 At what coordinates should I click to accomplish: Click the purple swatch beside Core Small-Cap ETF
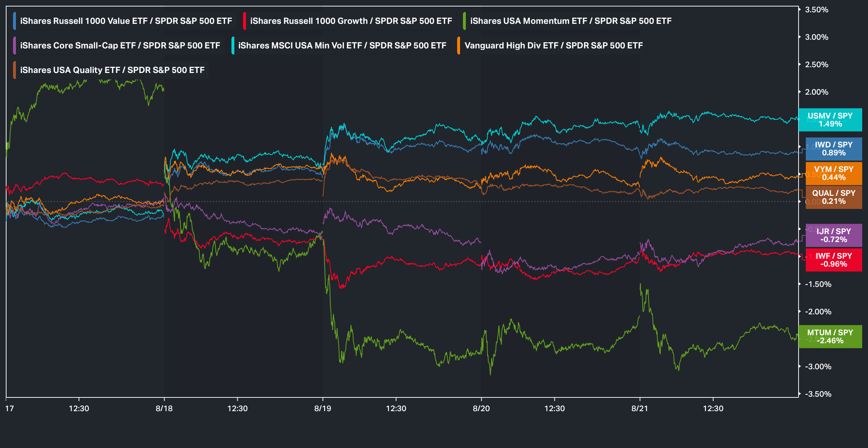(x=14, y=46)
